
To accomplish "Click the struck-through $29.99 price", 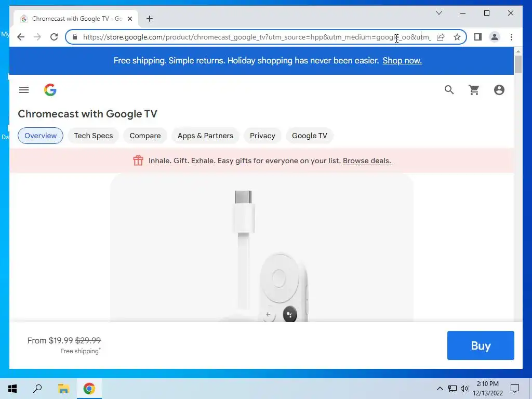I will click(88, 340).
